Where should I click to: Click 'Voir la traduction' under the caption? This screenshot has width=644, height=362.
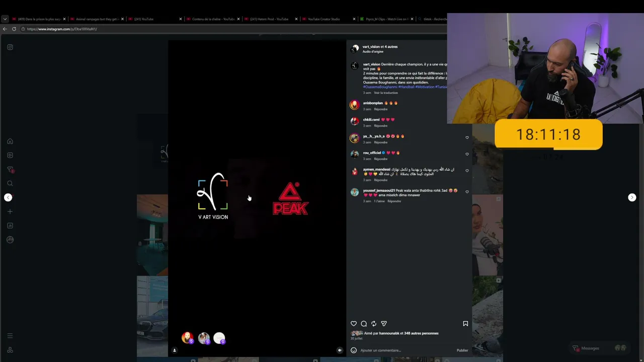[x=386, y=93]
